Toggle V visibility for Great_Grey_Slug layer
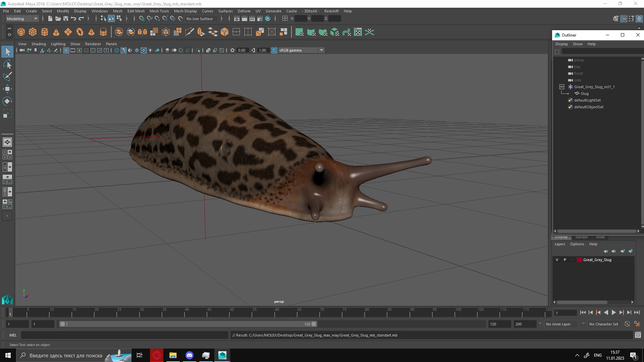Screen dimensions: 644x362 coord(557,260)
